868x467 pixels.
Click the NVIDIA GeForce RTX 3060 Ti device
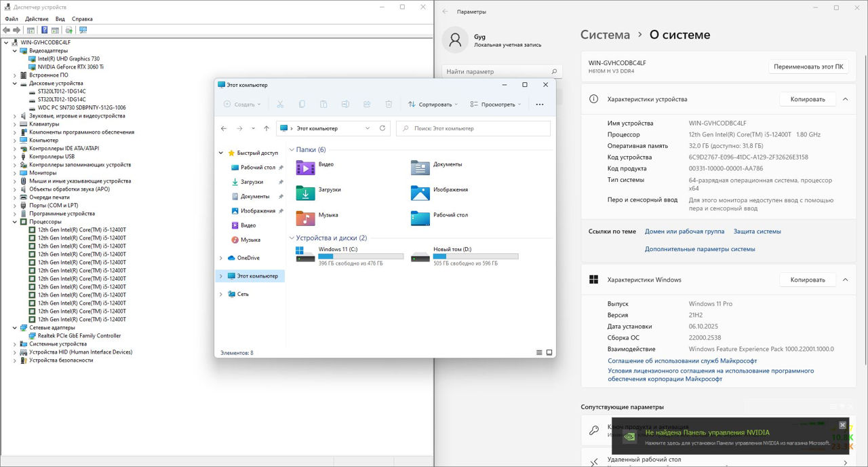(x=70, y=67)
